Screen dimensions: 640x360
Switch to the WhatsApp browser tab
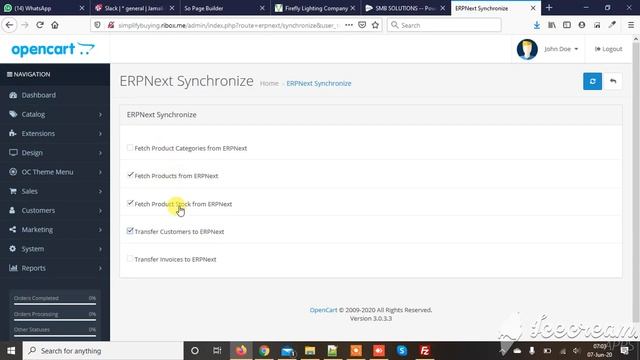click(x=43, y=8)
